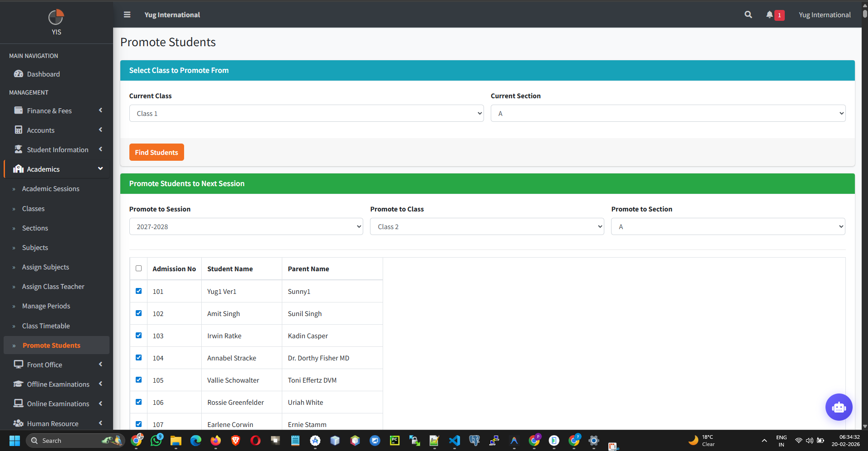
Task: Uncheck Vallie Schowalter from promotion list
Action: [138, 380]
